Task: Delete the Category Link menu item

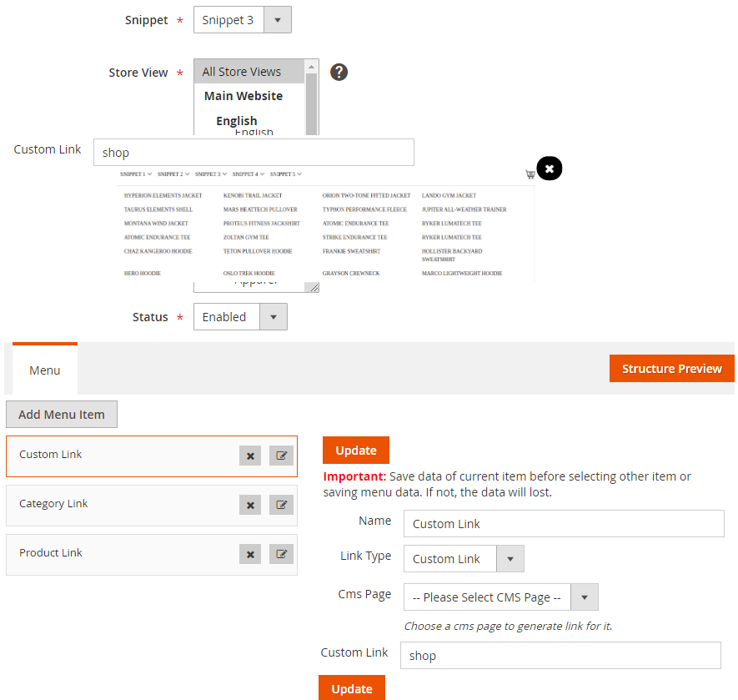Action: (x=250, y=505)
